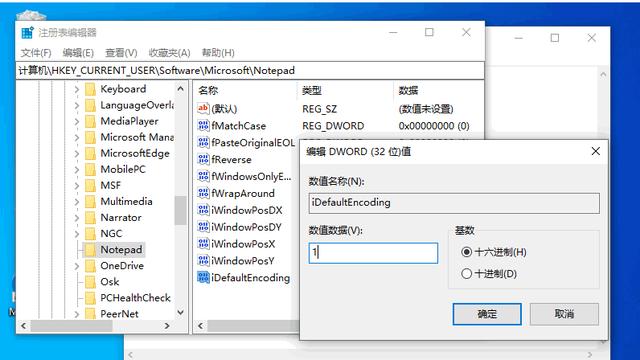The width and height of the screenshot is (640, 360).
Task: Click the Multimedia folder icon
Action: coord(90,201)
